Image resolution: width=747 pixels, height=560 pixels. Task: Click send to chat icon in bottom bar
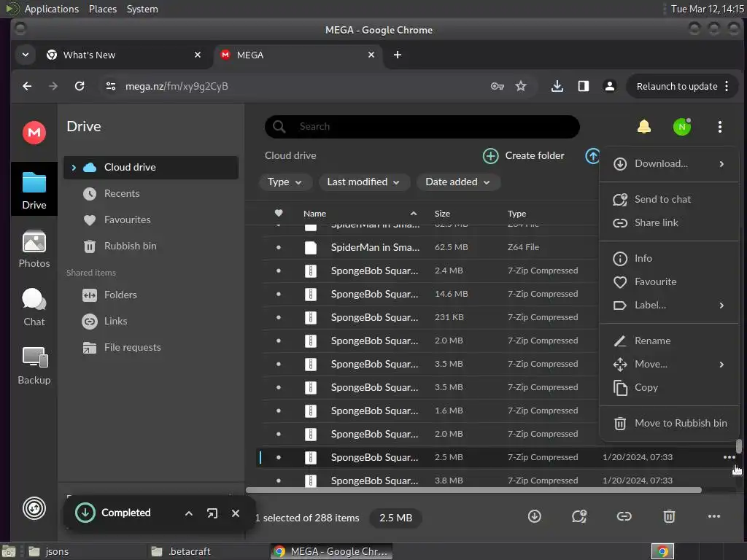(x=579, y=516)
